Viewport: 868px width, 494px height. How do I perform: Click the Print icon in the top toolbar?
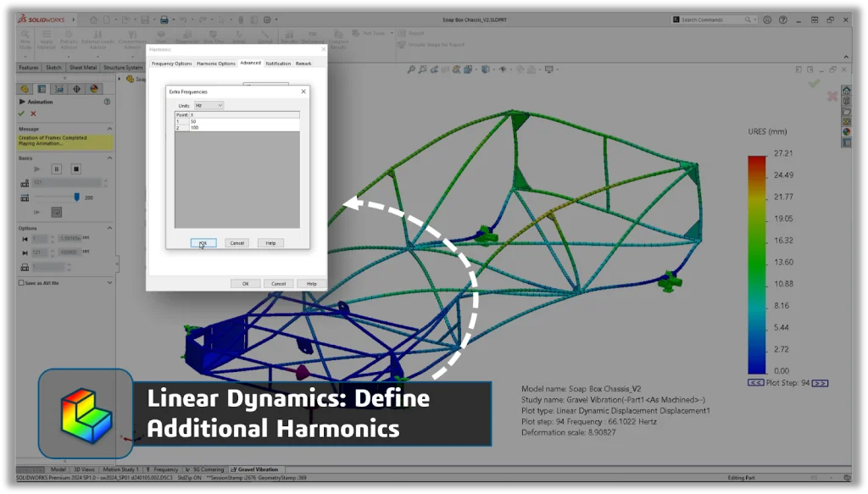(164, 19)
